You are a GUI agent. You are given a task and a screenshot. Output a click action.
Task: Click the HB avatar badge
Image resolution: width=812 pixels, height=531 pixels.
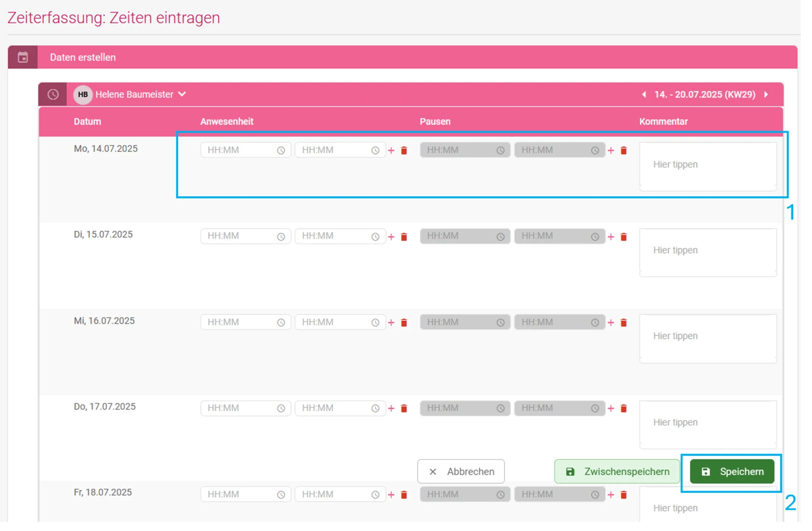(83, 94)
